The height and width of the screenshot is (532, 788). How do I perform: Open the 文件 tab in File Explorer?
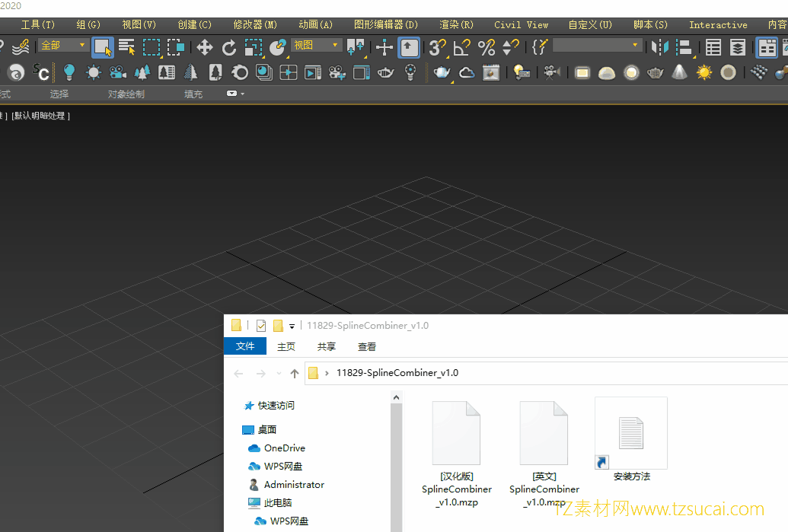245,346
